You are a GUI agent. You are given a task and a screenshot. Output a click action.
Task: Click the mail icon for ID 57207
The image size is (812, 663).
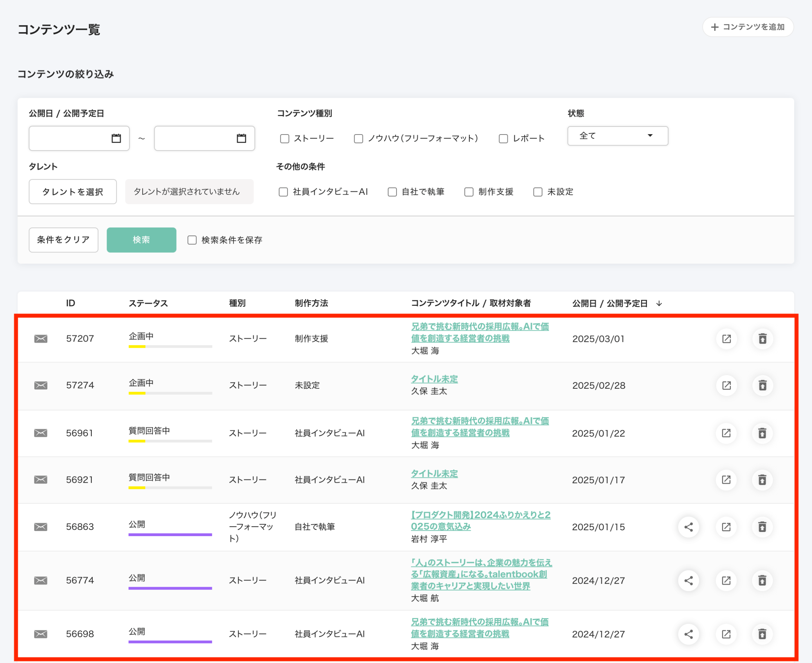tap(41, 339)
